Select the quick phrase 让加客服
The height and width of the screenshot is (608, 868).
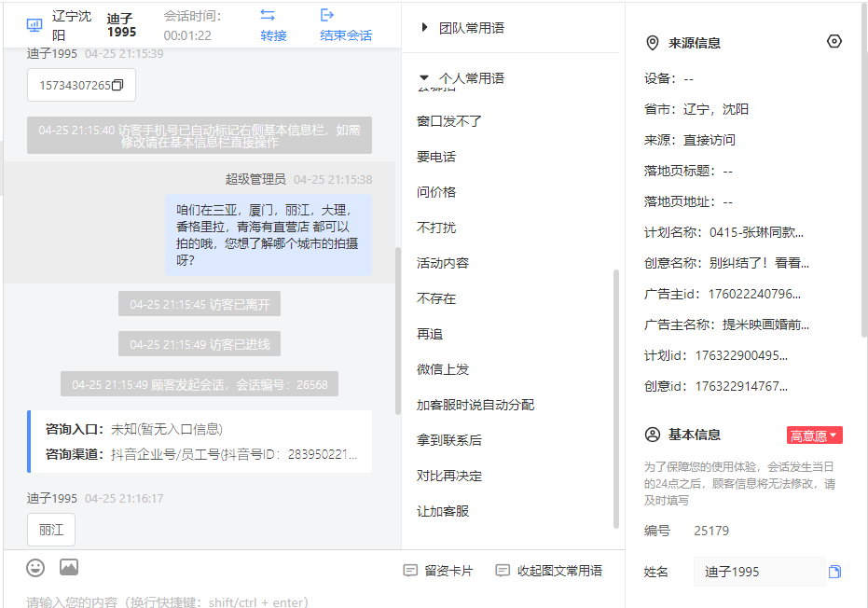pos(443,511)
